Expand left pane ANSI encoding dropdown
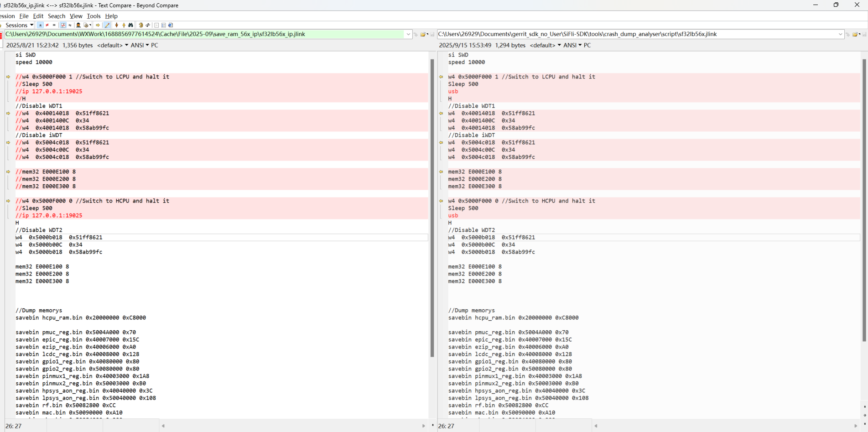 (140, 45)
